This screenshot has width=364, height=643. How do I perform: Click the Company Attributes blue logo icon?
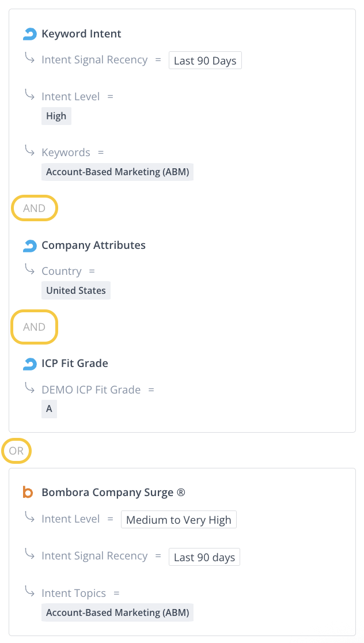pyautogui.click(x=29, y=246)
